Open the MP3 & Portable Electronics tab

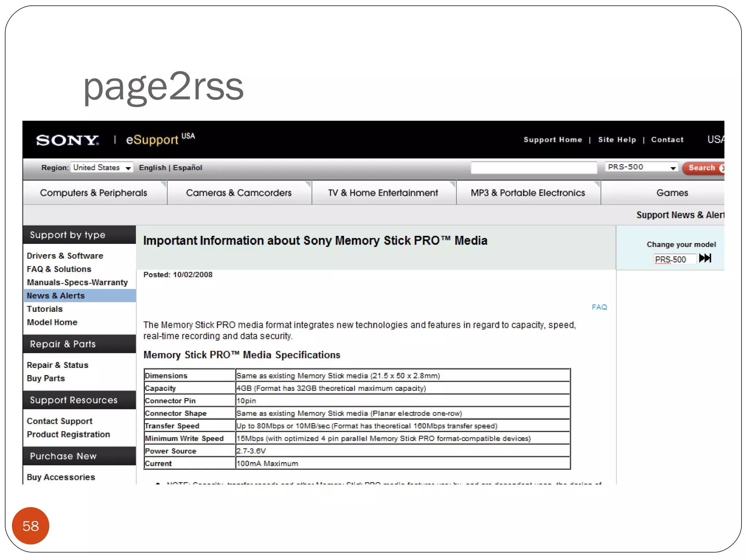pyautogui.click(x=527, y=193)
